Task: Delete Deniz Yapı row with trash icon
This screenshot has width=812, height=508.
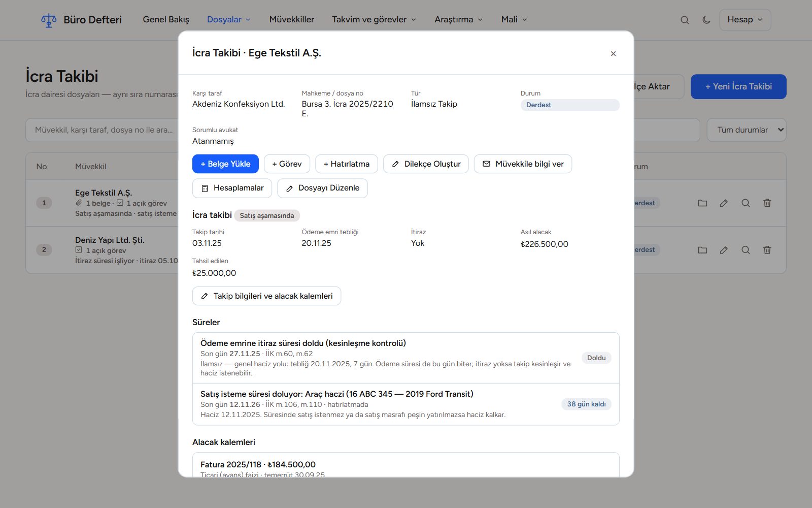Action: [767, 250]
